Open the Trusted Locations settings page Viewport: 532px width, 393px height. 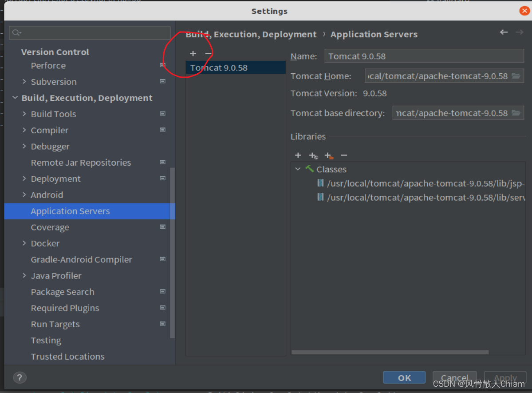67,356
